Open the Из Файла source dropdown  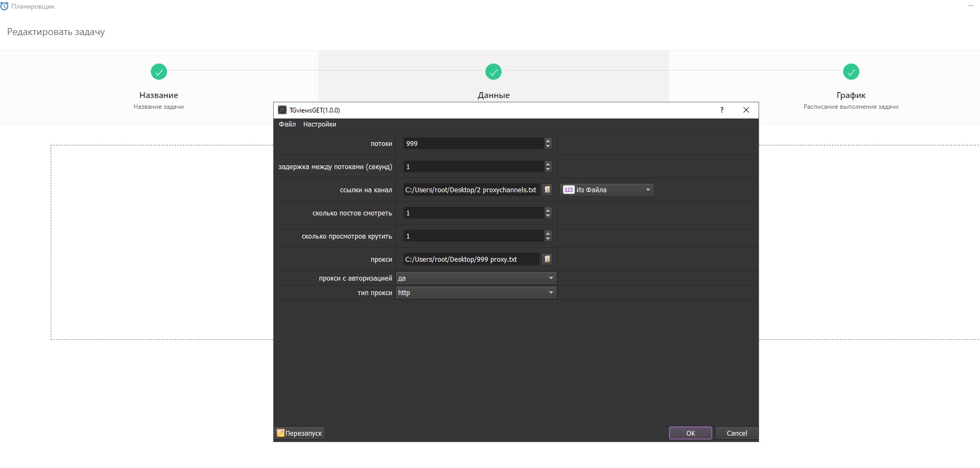pos(607,190)
